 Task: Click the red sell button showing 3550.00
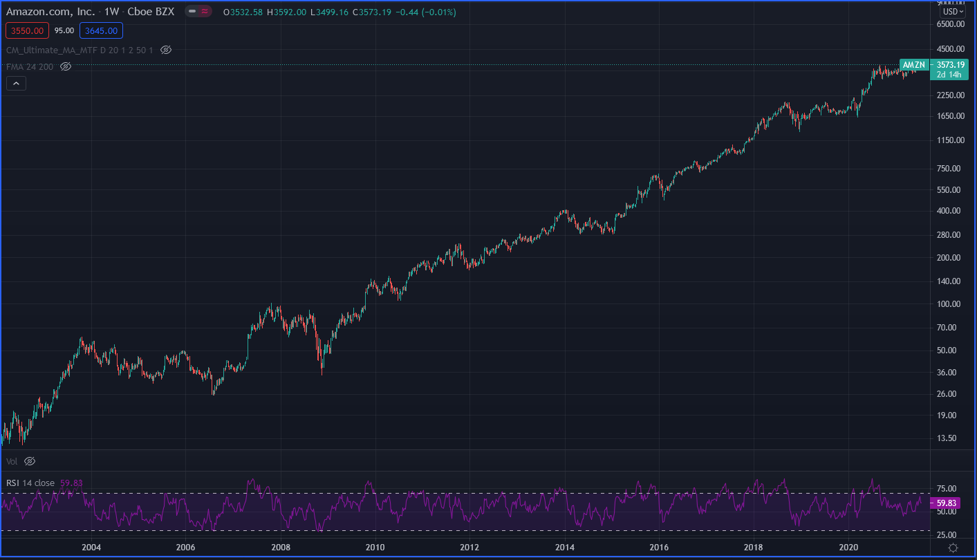coord(27,30)
